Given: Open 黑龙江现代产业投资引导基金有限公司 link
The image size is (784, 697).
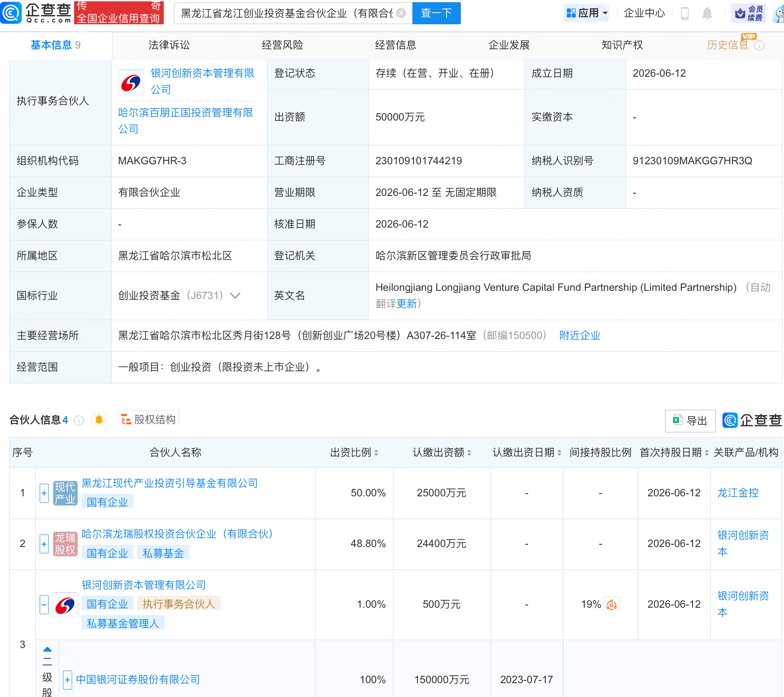Looking at the screenshot, I should (170, 483).
